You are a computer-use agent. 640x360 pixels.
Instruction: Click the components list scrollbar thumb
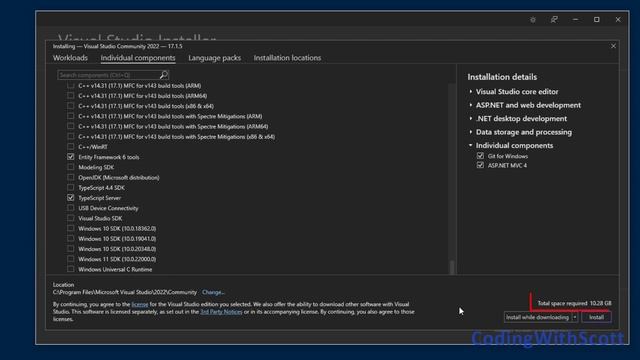(x=452, y=267)
